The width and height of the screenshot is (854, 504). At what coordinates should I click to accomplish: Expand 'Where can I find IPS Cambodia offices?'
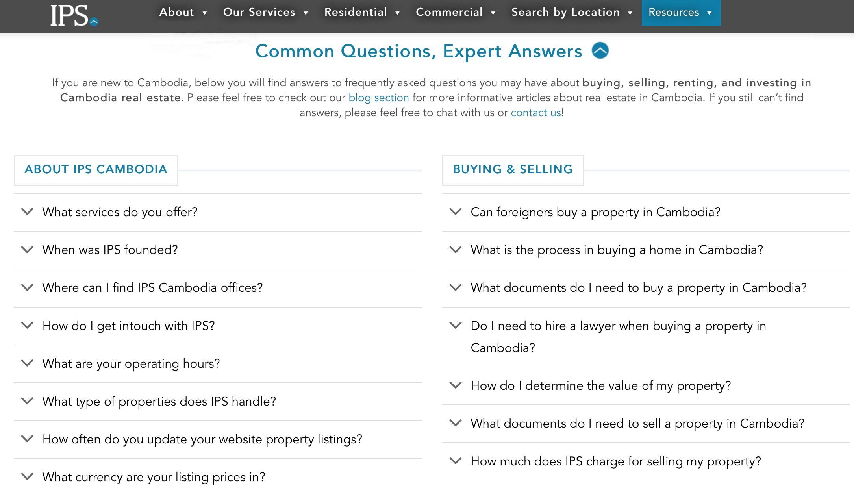coord(152,288)
